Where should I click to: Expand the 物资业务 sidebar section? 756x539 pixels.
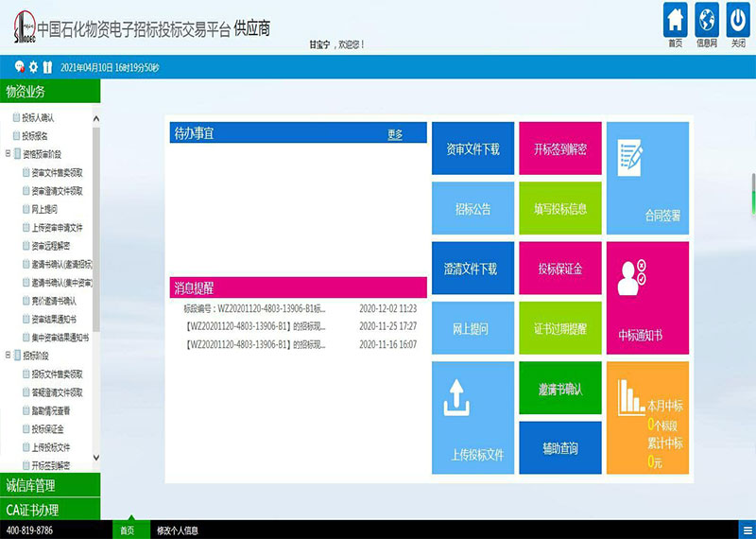tap(50, 91)
